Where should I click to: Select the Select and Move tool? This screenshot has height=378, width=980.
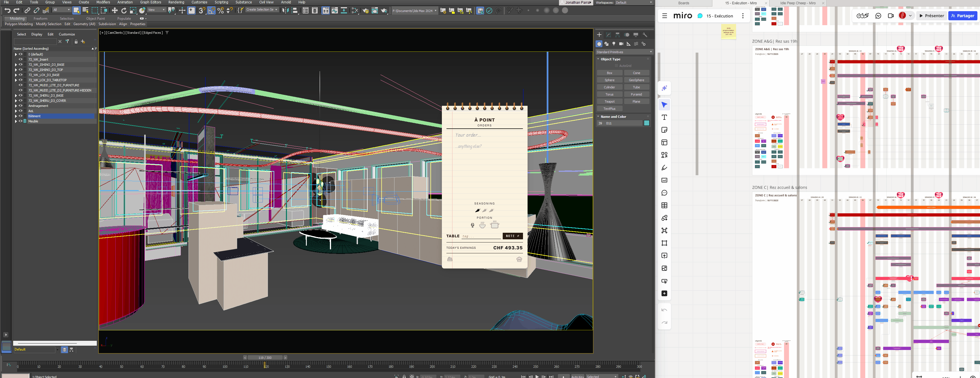[115, 11]
